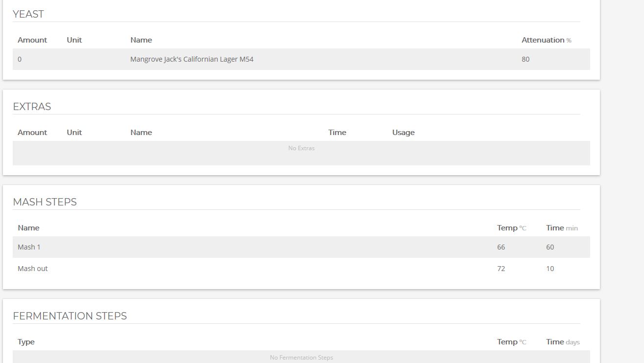
Task: Select the Mangrove Jack's Californian Lager M54 yeast name
Action: tap(191, 59)
